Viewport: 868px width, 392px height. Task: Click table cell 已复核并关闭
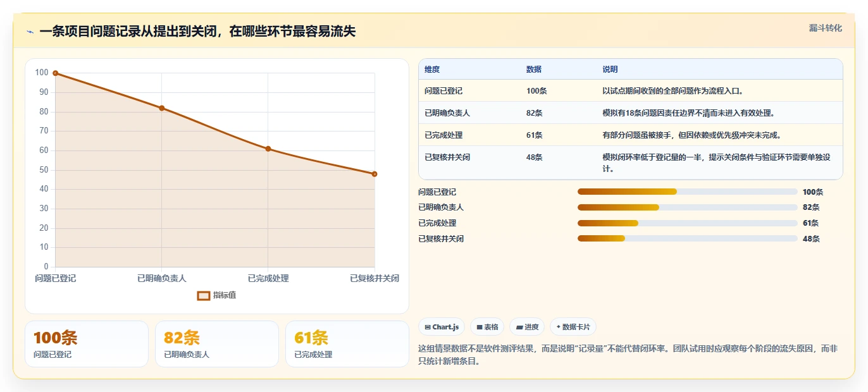coord(447,157)
